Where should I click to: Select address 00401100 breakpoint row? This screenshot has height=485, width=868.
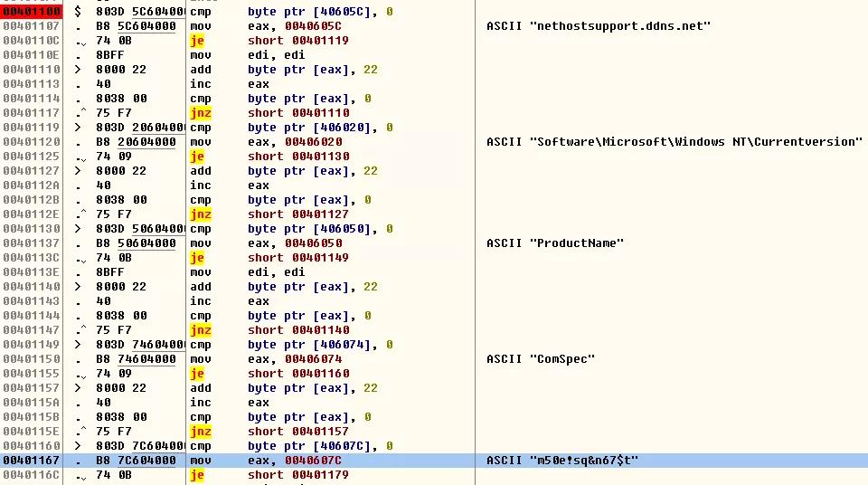click(x=32, y=11)
